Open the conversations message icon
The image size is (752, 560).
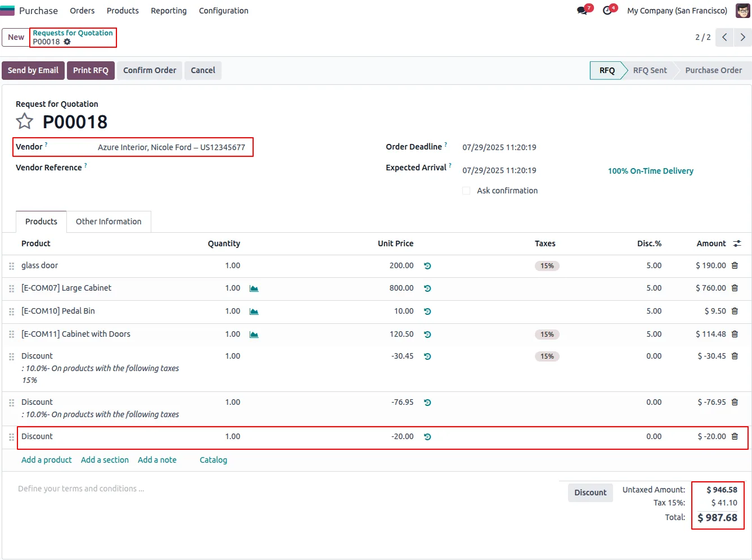582,11
